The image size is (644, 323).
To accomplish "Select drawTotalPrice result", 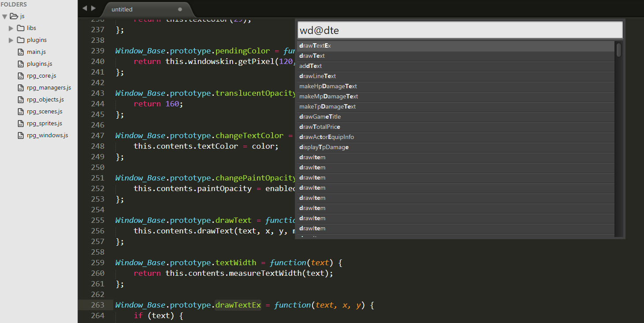I will (456, 127).
